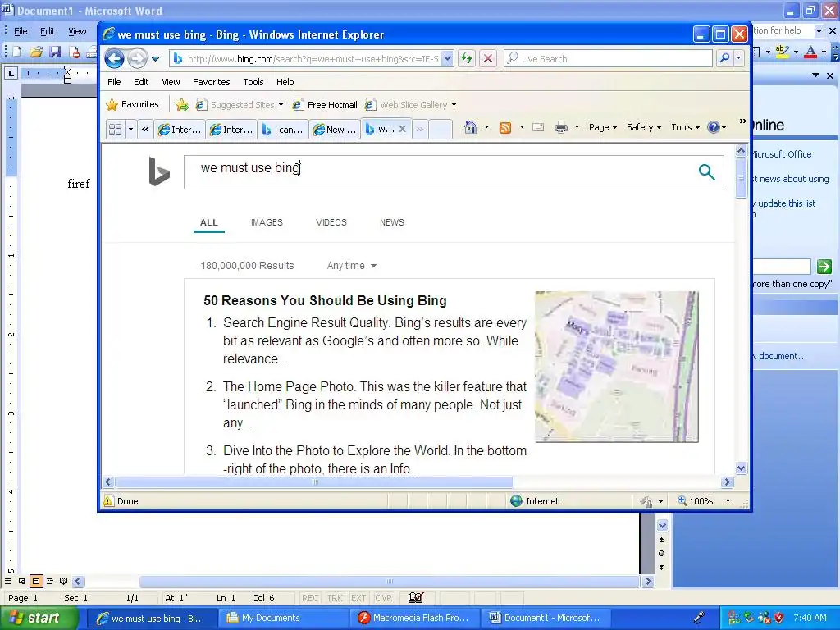The image size is (840, 630).
Task: Open the Help menu in IE
Action: (x=285, y=82)
